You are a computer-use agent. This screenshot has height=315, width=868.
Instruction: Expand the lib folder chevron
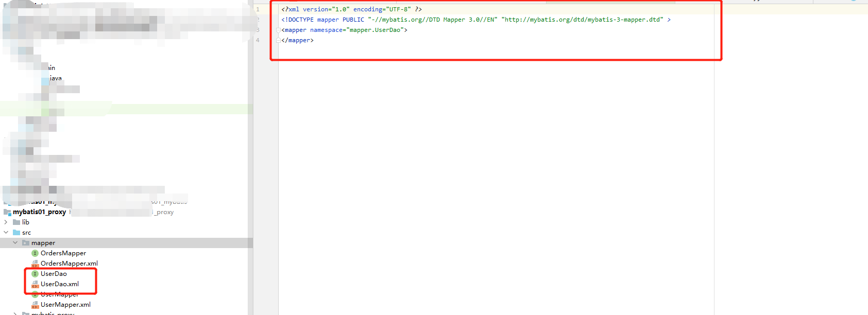coord(6,222)
